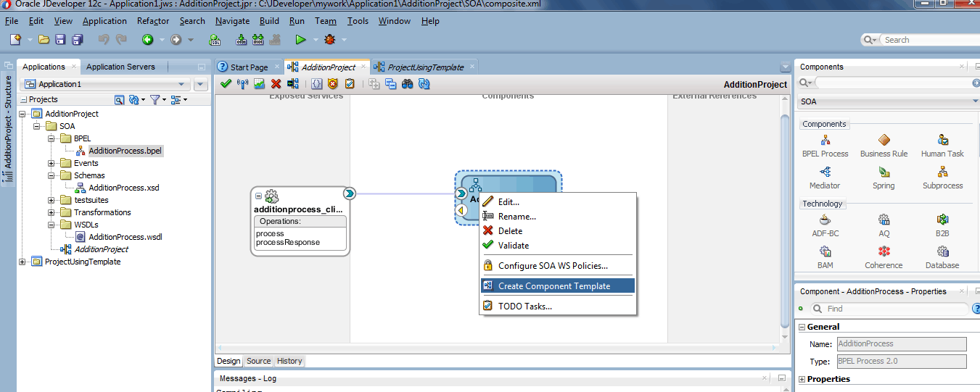Select AdditionProcess.wsdl in the project tree
Viewport: 980px width, 392px height.
(125, 237)
